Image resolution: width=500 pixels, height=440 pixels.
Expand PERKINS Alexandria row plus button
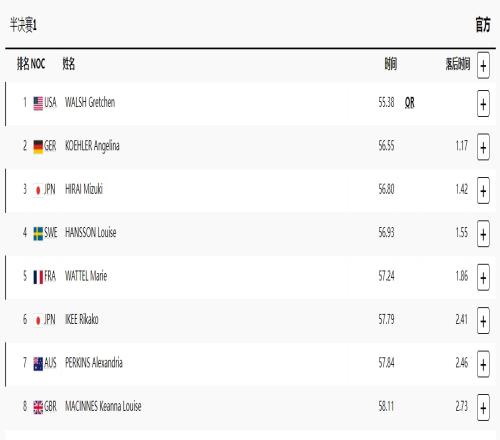tap(483, 364)
